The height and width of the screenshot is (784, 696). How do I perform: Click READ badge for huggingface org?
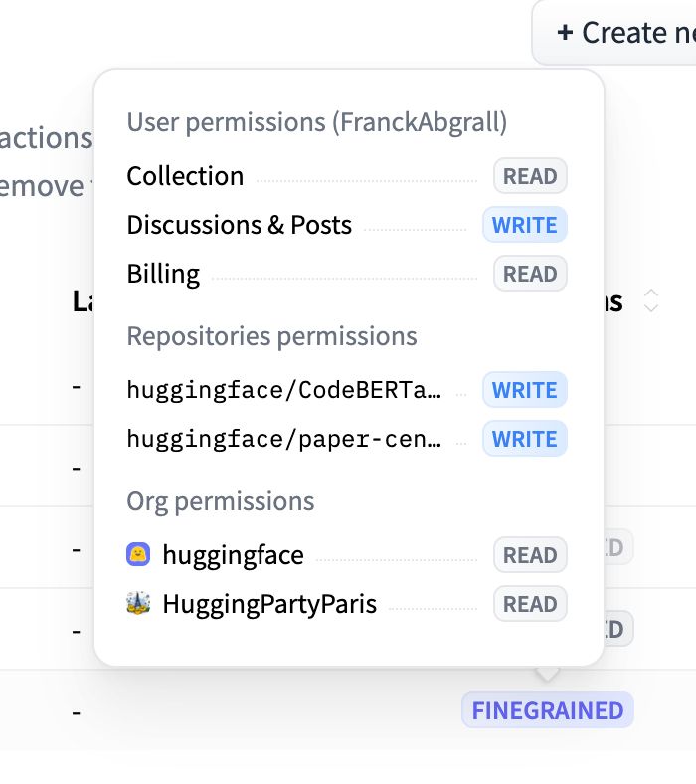click(x=530, y=555)
